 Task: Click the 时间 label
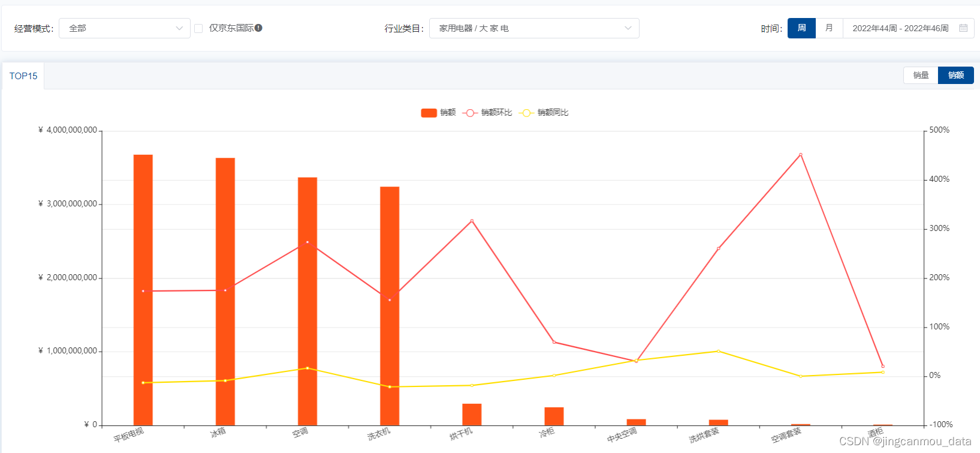coord(771,29)
